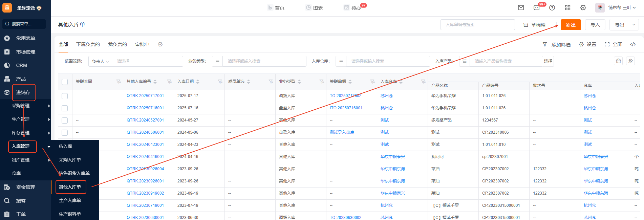
Task: Open 业务类型 operator dropdown
Action: [217, 61]
